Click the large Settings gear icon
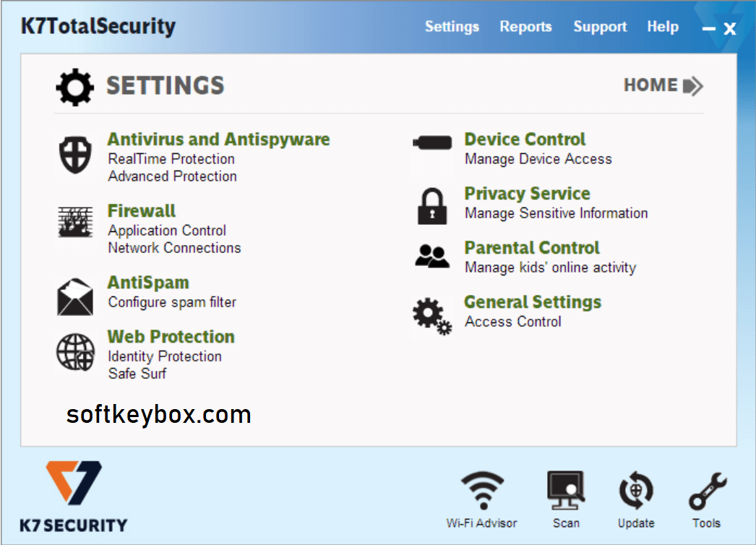Screen dimensions: 756x545 tap(74, 86)
